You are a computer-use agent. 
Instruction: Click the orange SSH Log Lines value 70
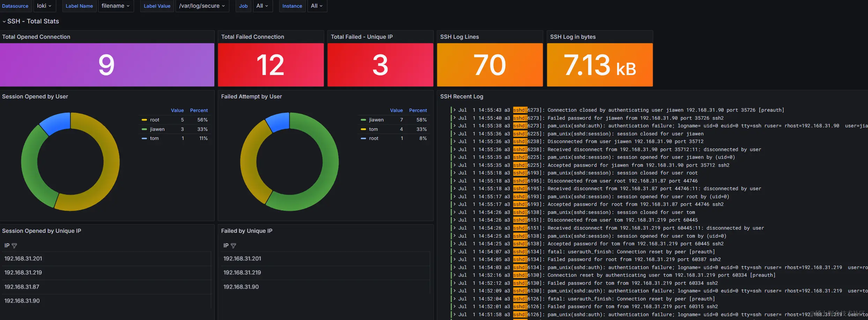click(x=490, y=65)
